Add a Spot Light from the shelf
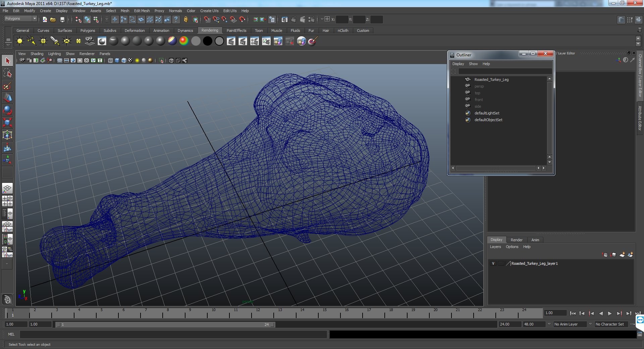This screenshot has width=644, height=349. 55,41
